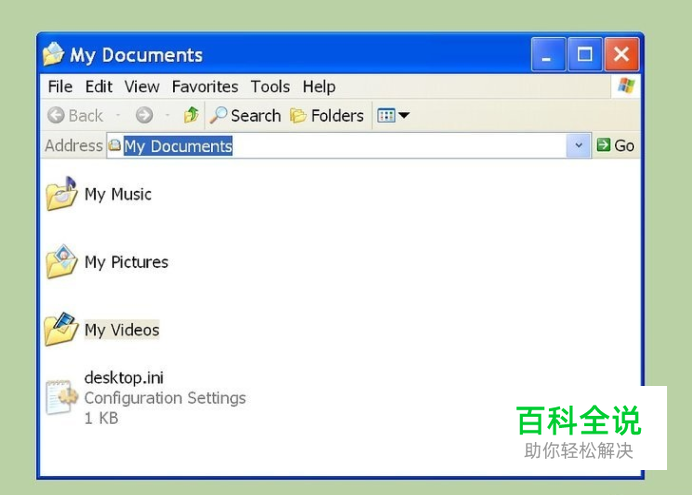Screen dimensions: 692x495
Task: Expand the Forward history dropdown arrow
Action: click(167, 116)
